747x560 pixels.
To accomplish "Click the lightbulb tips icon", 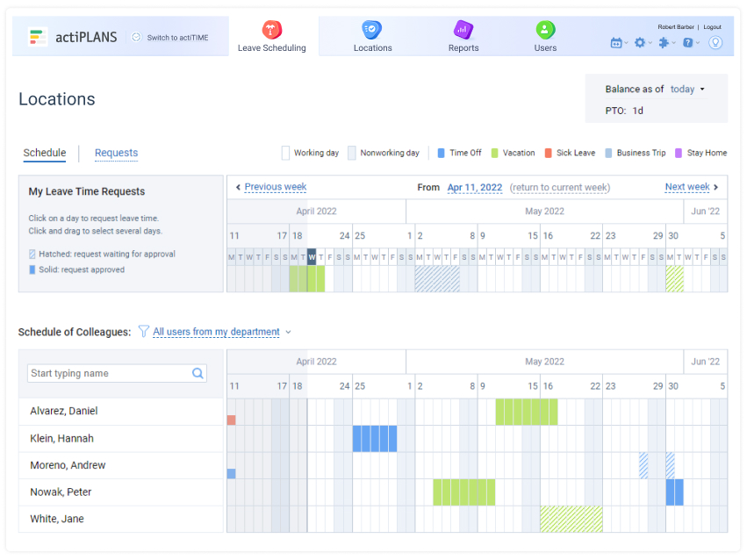I will click(715, 42).
